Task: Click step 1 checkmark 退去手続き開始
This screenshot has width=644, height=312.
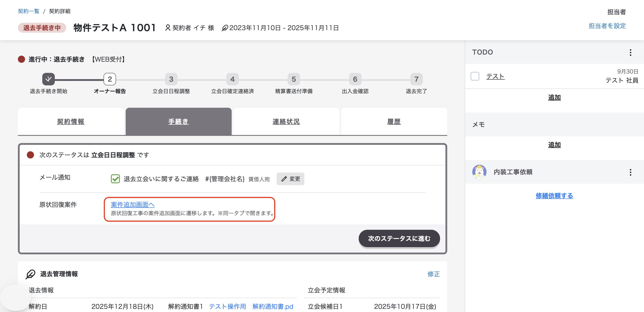Action: 49,79
